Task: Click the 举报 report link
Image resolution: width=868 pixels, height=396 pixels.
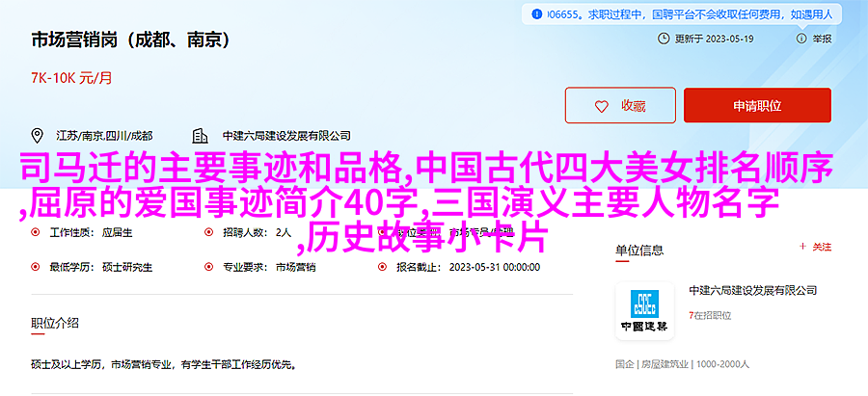Action: click(x=822, y=39)
